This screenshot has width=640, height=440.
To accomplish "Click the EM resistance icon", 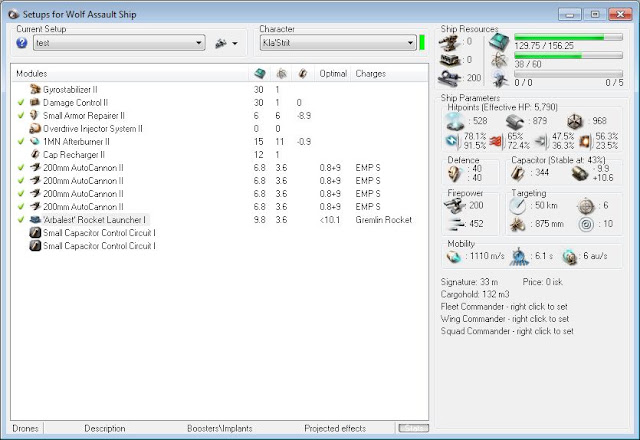I will click(x=453, y=141).
